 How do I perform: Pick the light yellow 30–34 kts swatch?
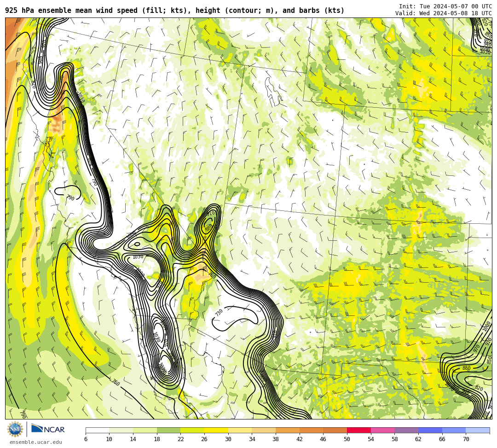240,430
